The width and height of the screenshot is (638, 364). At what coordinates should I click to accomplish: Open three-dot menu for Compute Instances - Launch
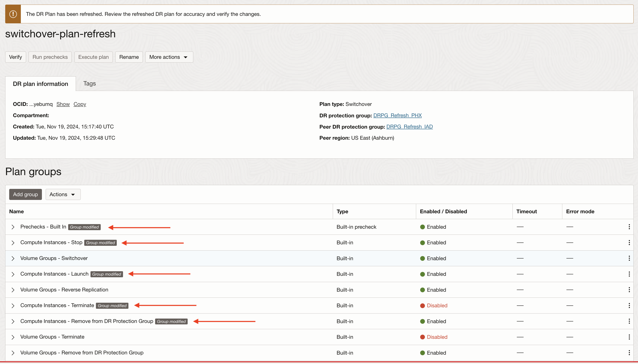[x=629, y=274]
